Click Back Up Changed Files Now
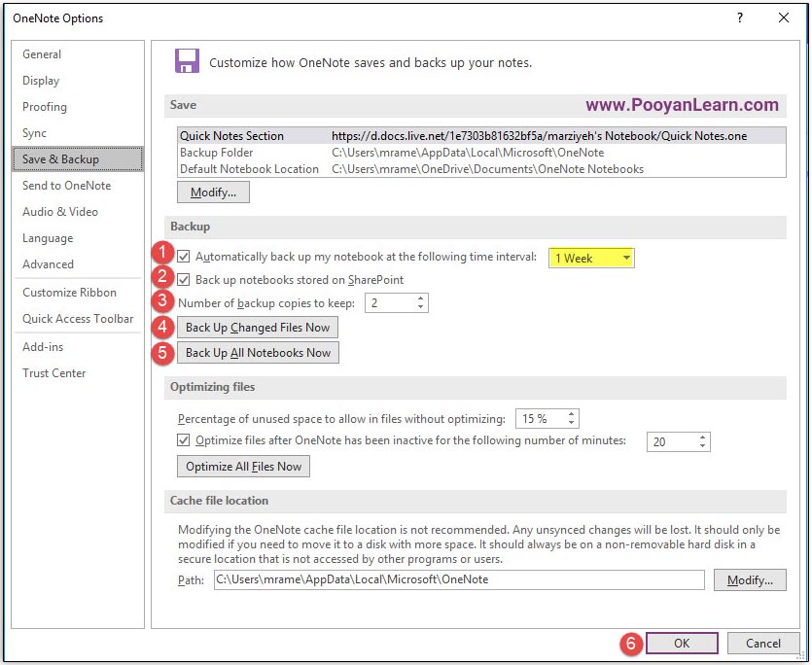This screenshot has height=665, width=812. point(258,328)
